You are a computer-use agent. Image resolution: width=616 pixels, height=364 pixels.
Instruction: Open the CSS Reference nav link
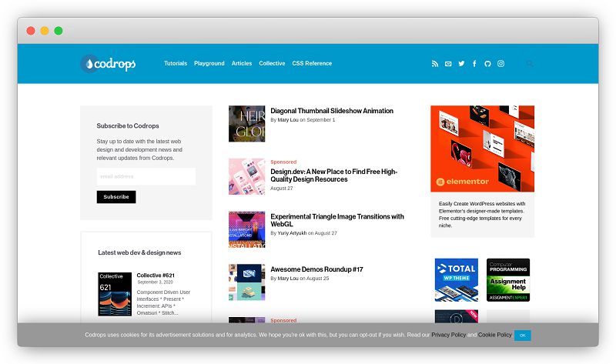tap(312, 64)
